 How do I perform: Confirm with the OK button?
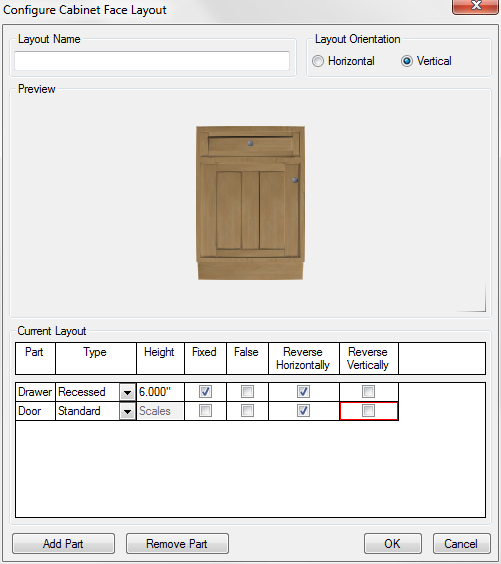392,543
